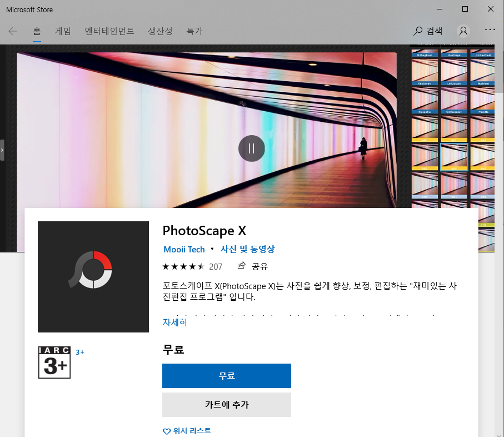Click the large tunnel screenshot image
Screen dimensions: 504x437
pos(206,130)
